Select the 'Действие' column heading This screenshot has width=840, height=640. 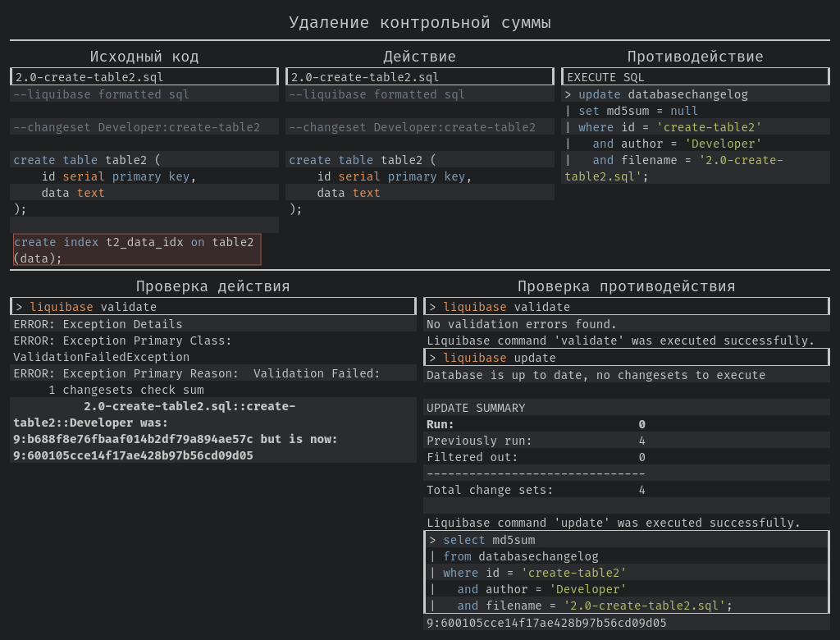tap(419, 57)
